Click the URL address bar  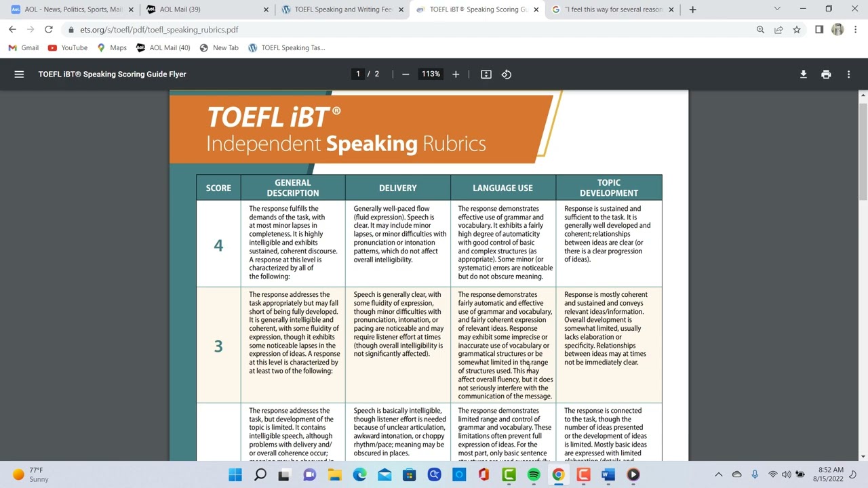pos(407,30)
